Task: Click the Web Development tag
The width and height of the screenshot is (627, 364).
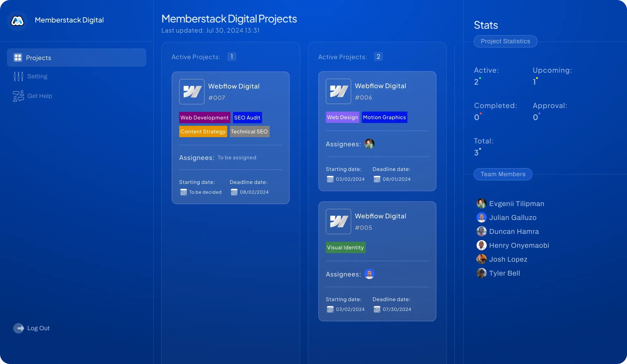Action: 204,118
